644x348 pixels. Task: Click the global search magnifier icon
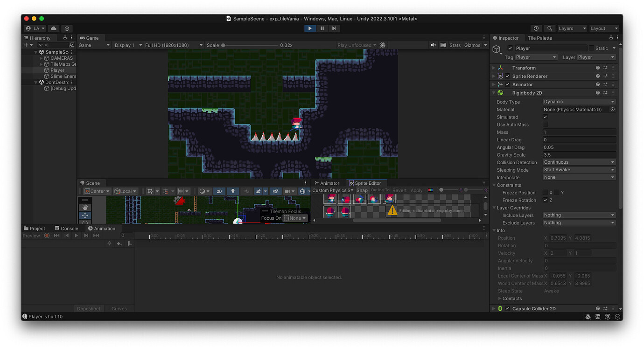[x=550, y=28]
